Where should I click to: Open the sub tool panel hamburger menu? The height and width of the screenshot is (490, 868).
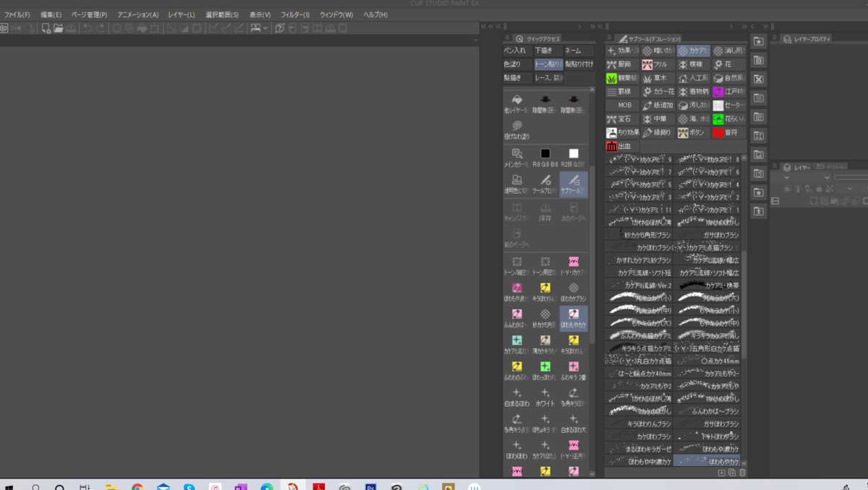609,38
